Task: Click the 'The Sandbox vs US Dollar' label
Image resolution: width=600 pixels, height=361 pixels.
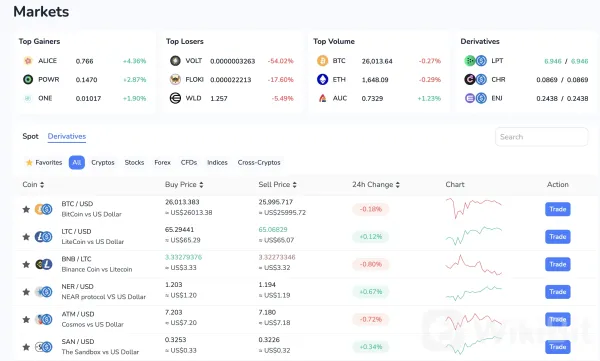Action: (100, 352)
